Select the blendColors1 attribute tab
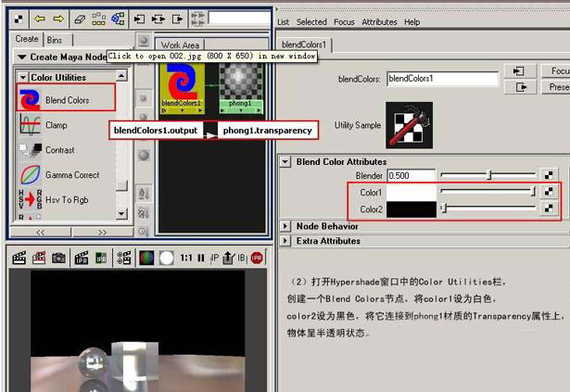Screen dimensions: 570x392 304,44
